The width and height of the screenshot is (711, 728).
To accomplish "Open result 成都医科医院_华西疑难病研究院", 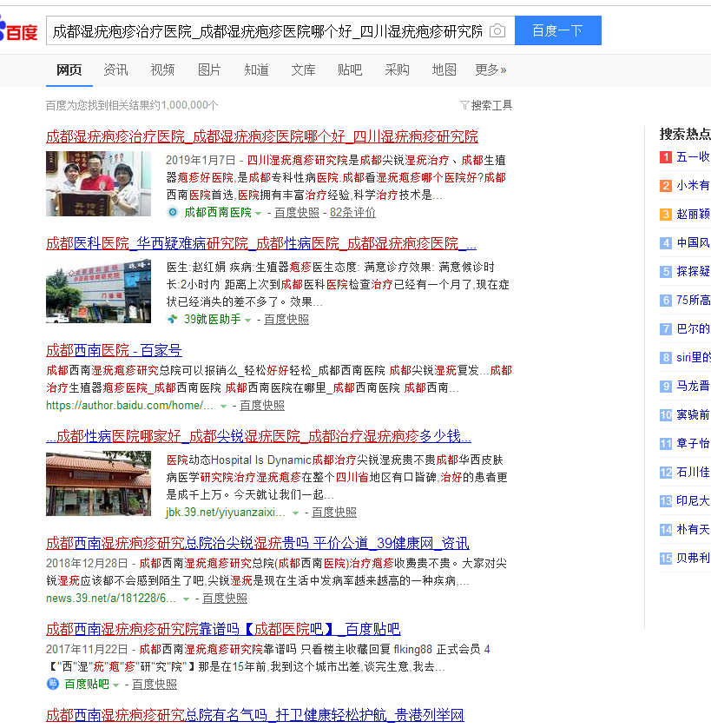I will click(260, 243).
